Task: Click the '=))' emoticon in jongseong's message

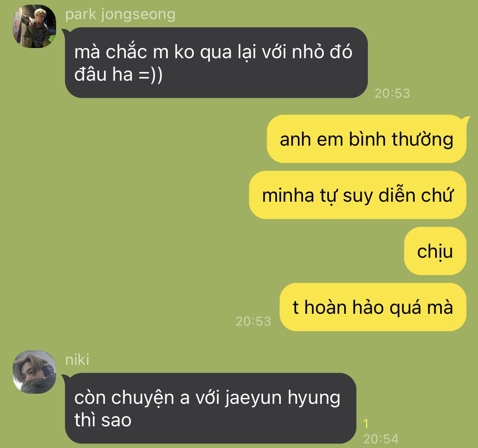Action: (x=150, y=74)
